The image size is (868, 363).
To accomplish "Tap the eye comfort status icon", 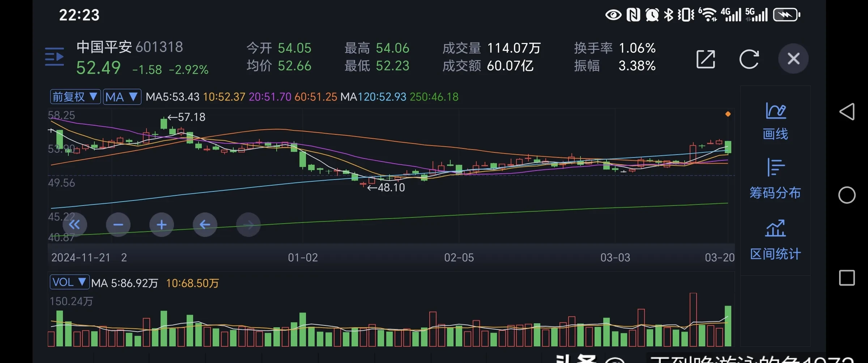I will 613,15.
